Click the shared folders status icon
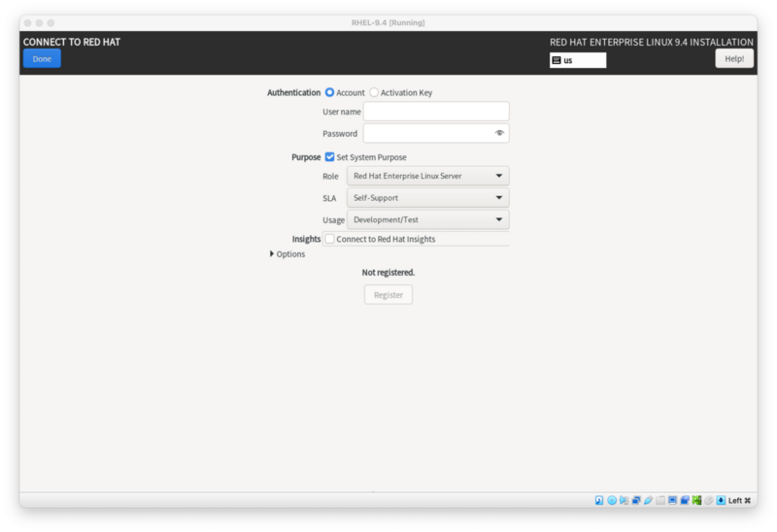Viewport: 777px width, 532px height. pos(660,500)
